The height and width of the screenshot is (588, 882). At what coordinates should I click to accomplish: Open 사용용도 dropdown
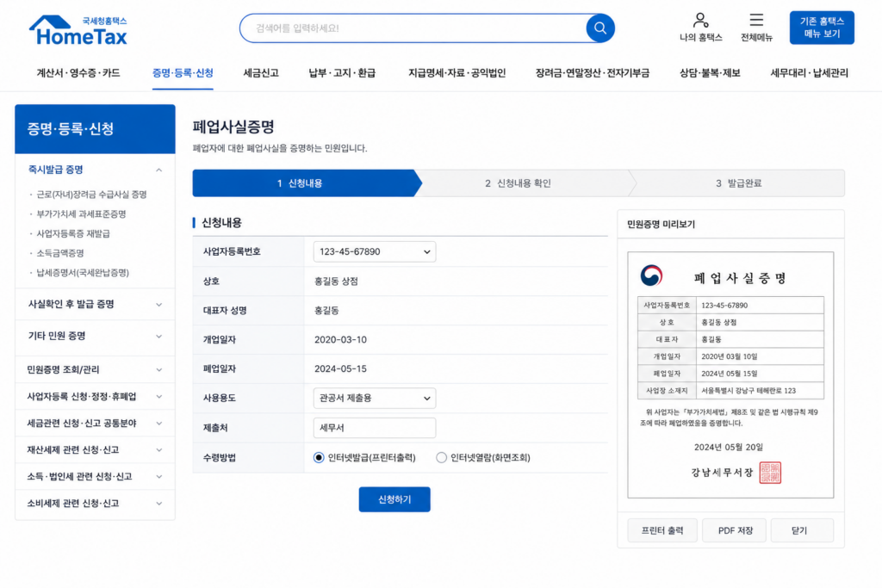pos(375,398)
